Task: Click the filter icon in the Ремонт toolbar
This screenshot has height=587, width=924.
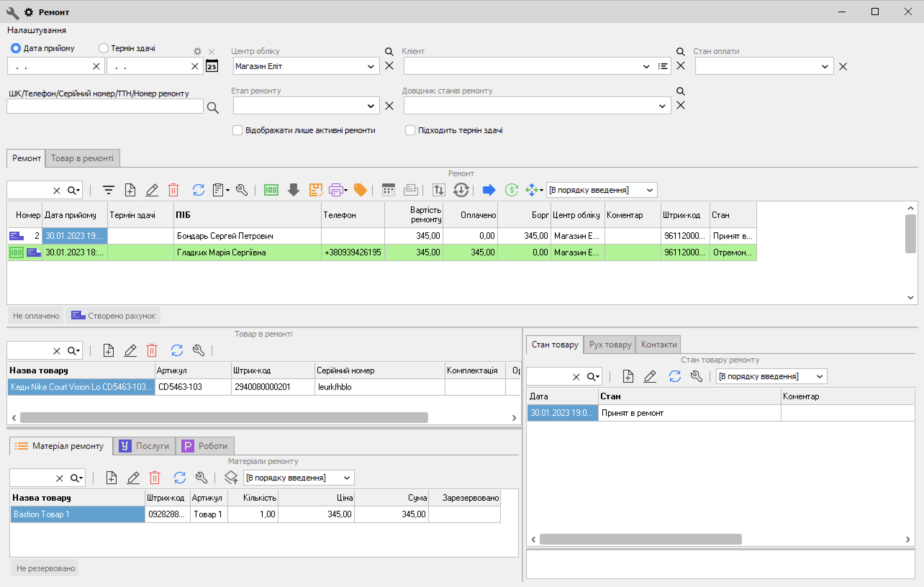Action: (x=109, y=190)
